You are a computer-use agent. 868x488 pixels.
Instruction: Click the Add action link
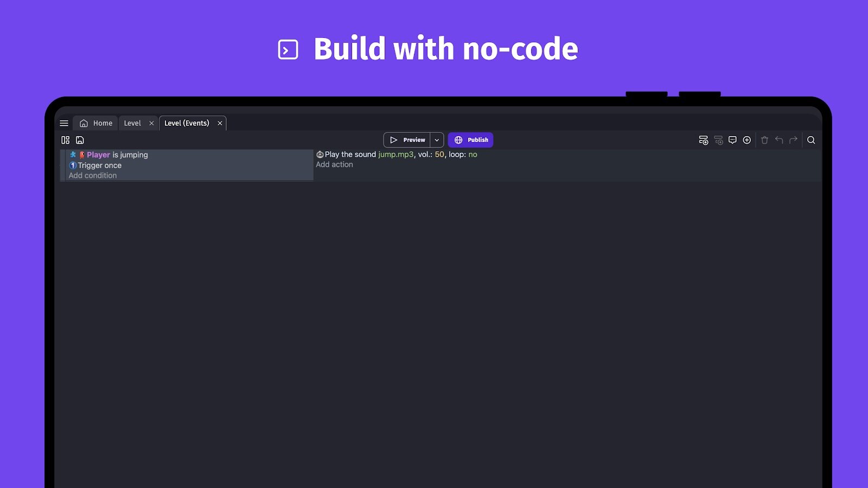point(334,164)
